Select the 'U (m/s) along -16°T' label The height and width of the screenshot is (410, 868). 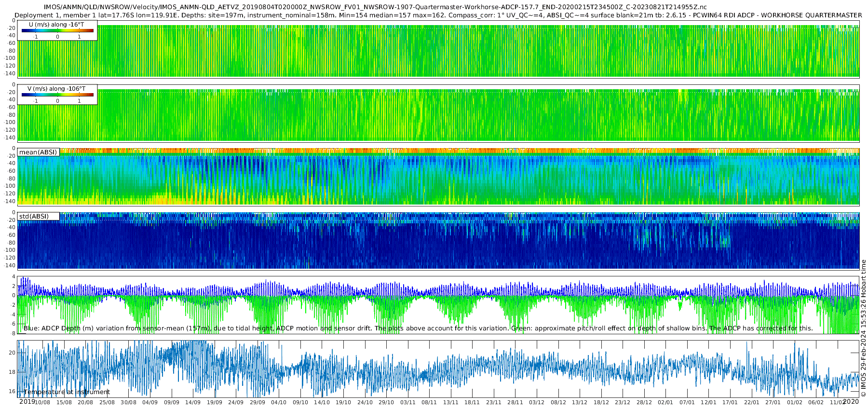click(56, 25)
